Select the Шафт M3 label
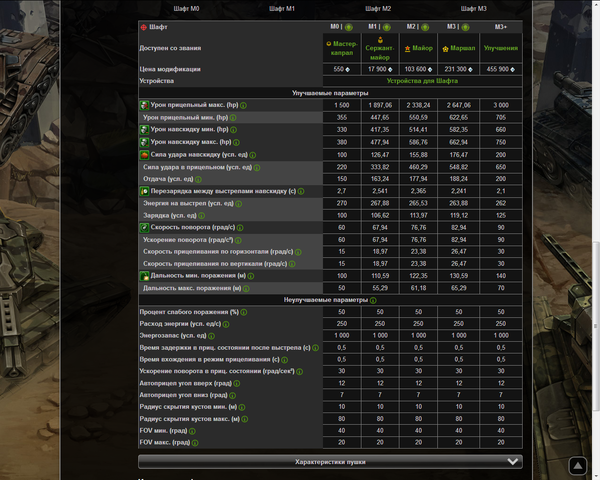Viewport: 600px width, 480px height. (474, 8)
